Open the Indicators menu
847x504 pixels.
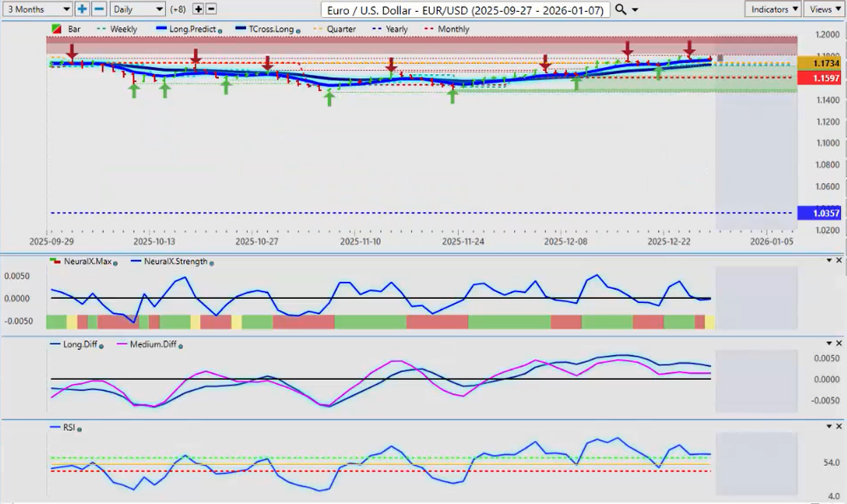pos(772,9)
